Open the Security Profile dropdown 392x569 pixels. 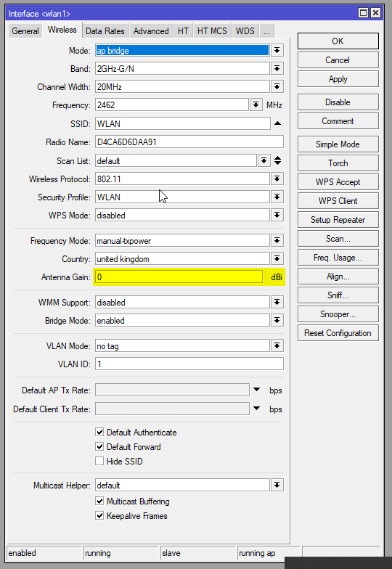pos(277,197)
